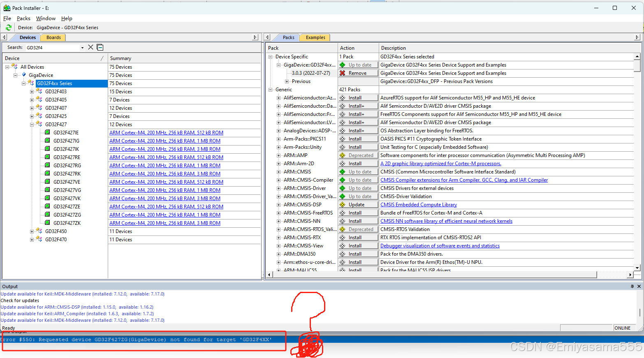
Task: Click the All Devices tree icon
Action: point(15,67)
